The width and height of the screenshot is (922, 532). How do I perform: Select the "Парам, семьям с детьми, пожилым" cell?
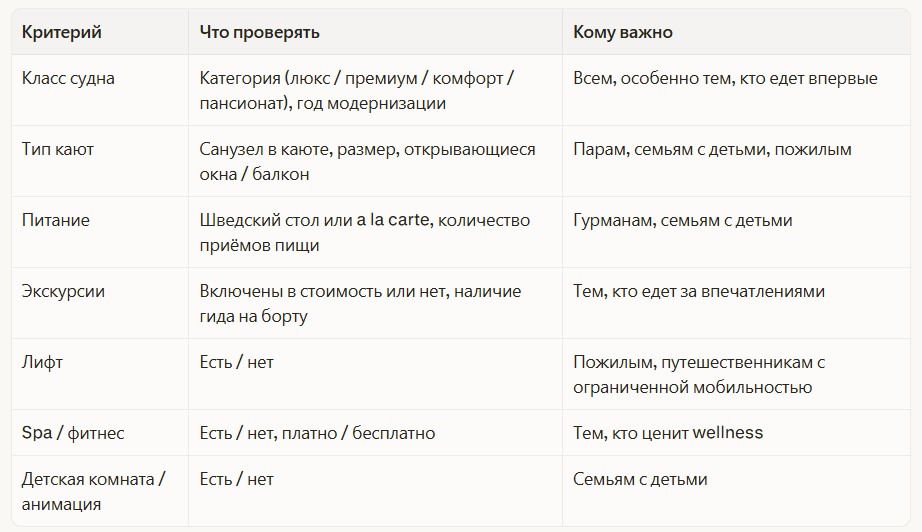coord(712,149)
